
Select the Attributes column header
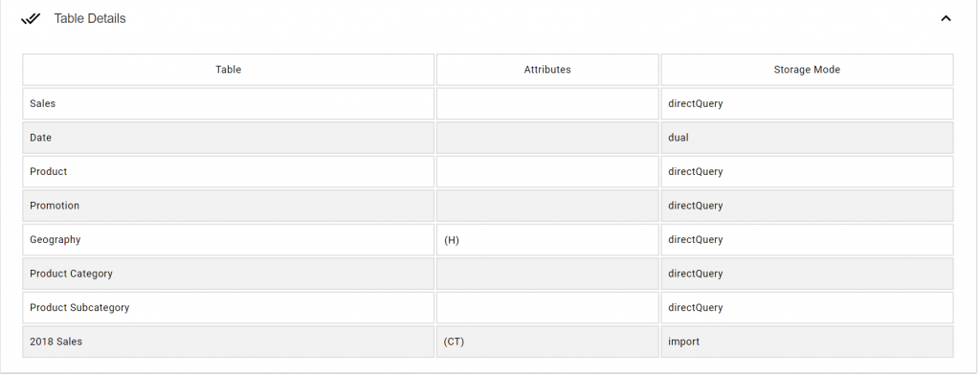(547, 69)
